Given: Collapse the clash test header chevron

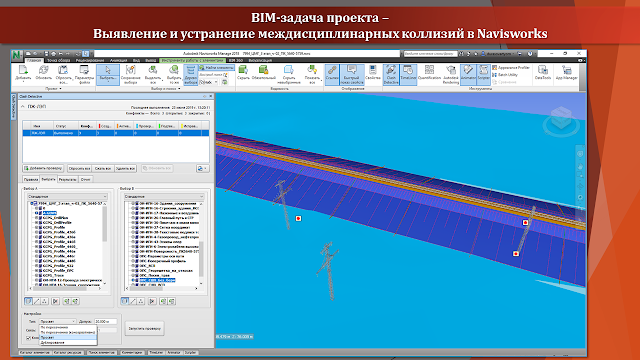Looking at the screenshot, I should click(x=23, y=107).
